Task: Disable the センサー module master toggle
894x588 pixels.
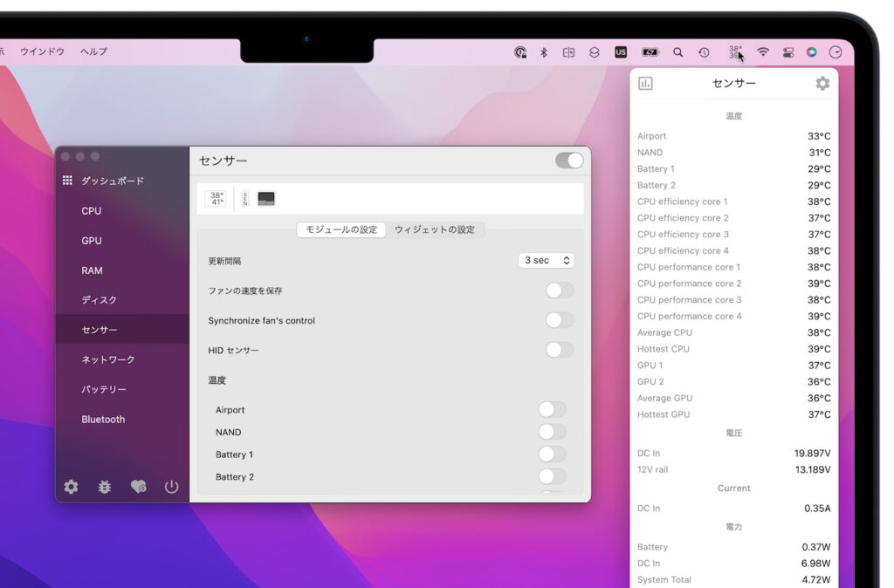Action: tap(568, 161)
